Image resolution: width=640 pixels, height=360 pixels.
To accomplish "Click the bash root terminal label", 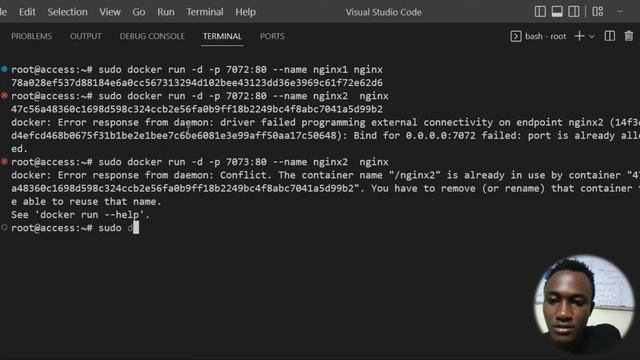I will click(x=545, y=36).
